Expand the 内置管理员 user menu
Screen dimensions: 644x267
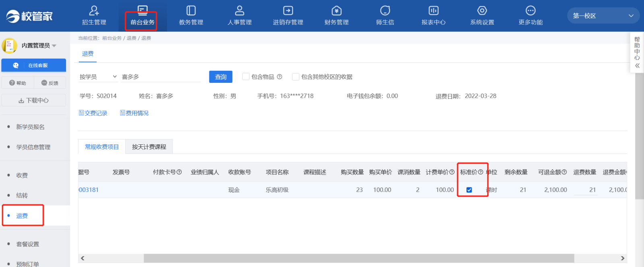pos(54,45)
